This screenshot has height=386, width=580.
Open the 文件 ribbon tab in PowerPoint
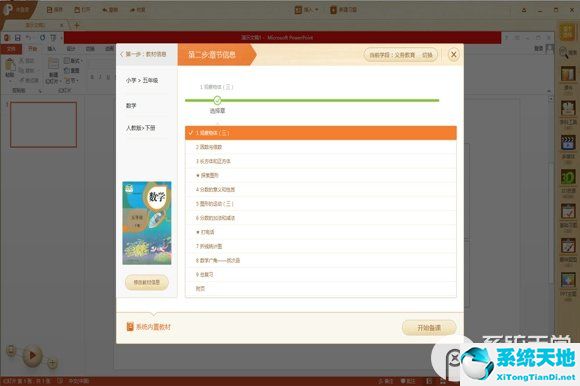[11, 49]
